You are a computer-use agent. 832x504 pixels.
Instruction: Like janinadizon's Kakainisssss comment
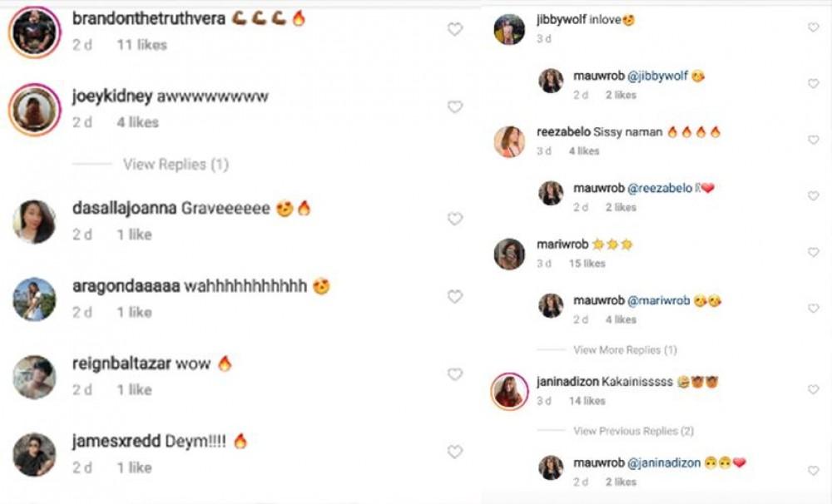click(813, 389)
